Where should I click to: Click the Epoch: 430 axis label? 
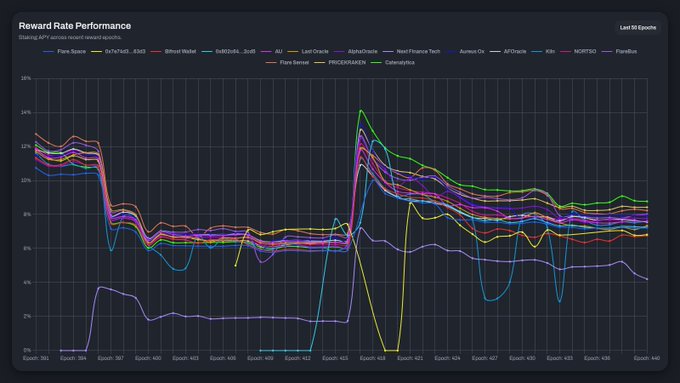click(x=522, y=358)
